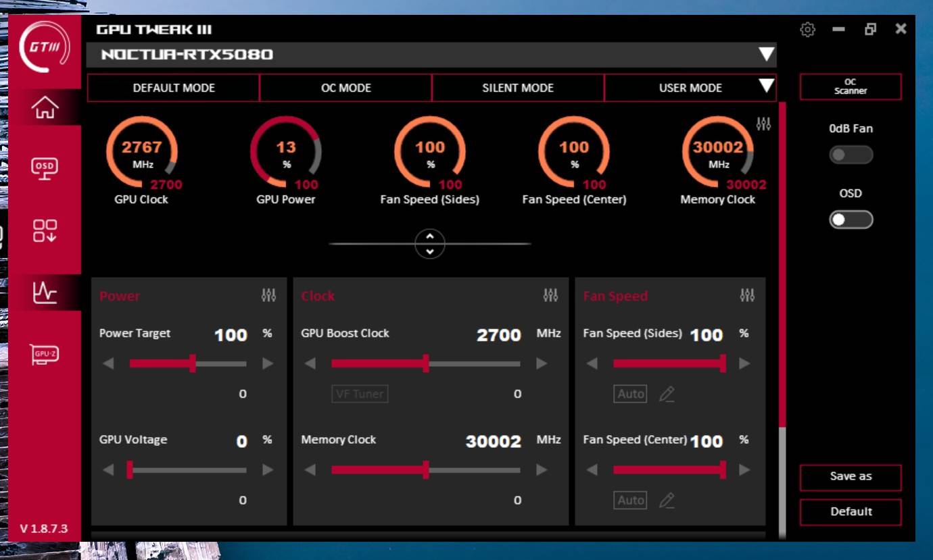Toggle the 0dB Fan switch
The height and width of the screenshot is (560, 933).
(x=851, y=155)
